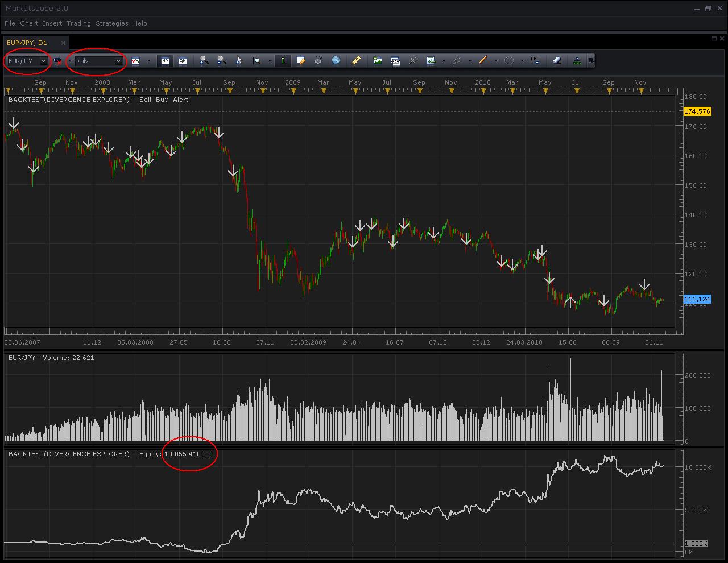Image resolution: width=728 pixels, height=563 pixels.
Task: Click the Alert label in backtest legend
Action: (181, 100)
